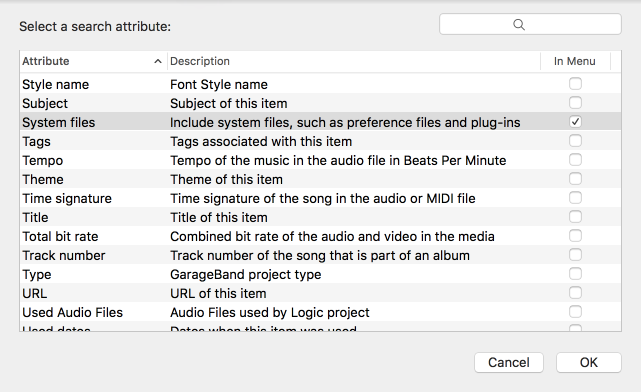Click the Cancel button
The image size is (641, 392).
[x=509, y=363]
